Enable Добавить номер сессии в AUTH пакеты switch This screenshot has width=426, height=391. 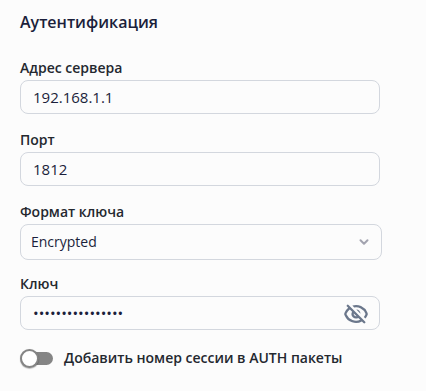36,359
